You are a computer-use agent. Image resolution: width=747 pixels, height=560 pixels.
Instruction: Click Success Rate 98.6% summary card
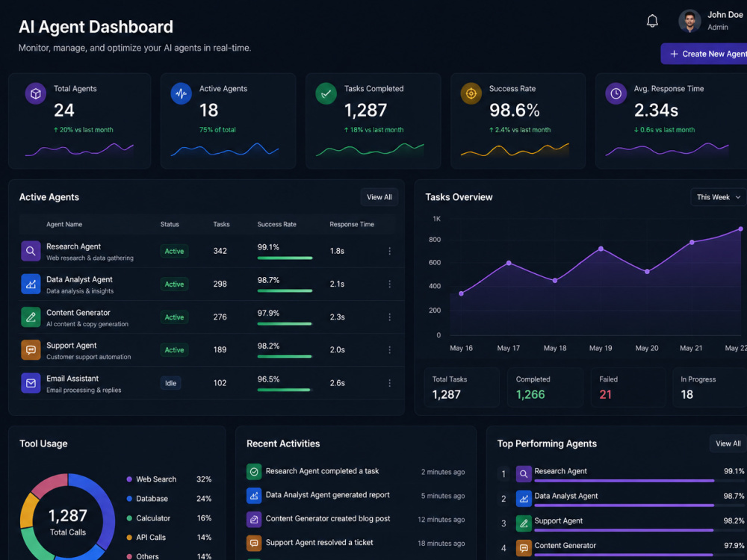pyautogui.click(x=518, y=121)
